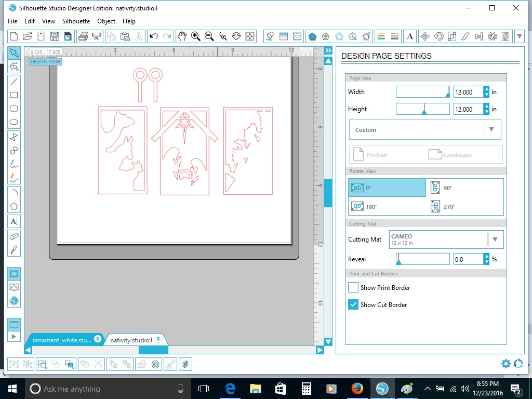Choose the Draw an Ellipse tool
The image size is (532, 399).
(x=14, y=123)
